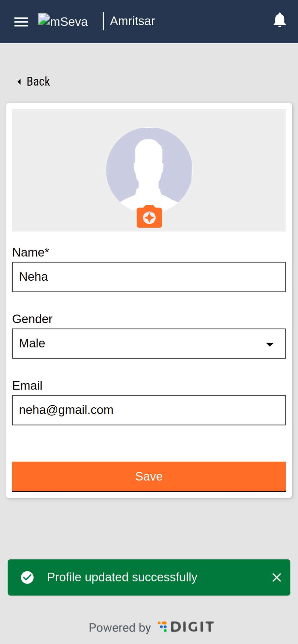The height and width of the screenshot is (644, 298).
Task: Click the back arrow icon
Action: pyautogui.click(x=19, y=82)
